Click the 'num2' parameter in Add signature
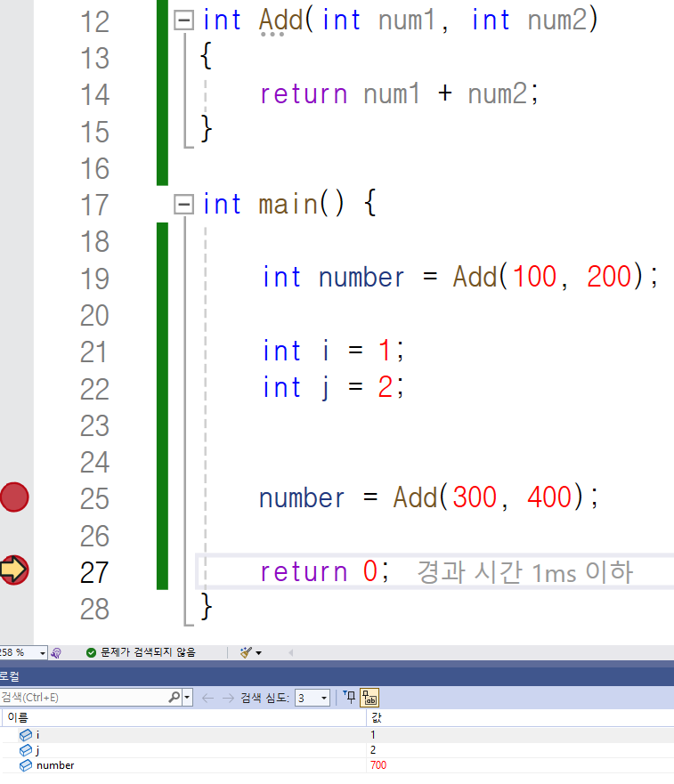This screenshot has width=674, height=784. pos(556,20)
